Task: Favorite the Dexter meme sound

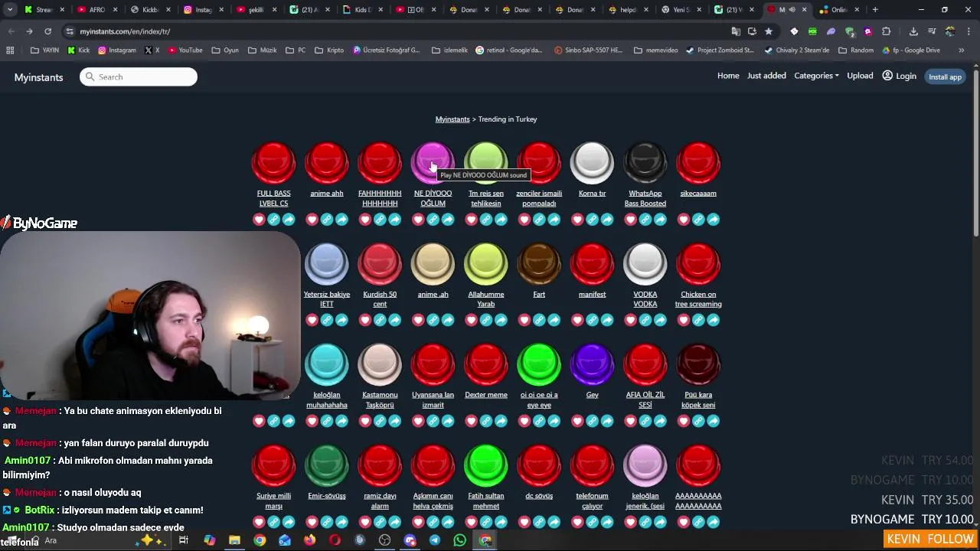Action: coord(472,421)
